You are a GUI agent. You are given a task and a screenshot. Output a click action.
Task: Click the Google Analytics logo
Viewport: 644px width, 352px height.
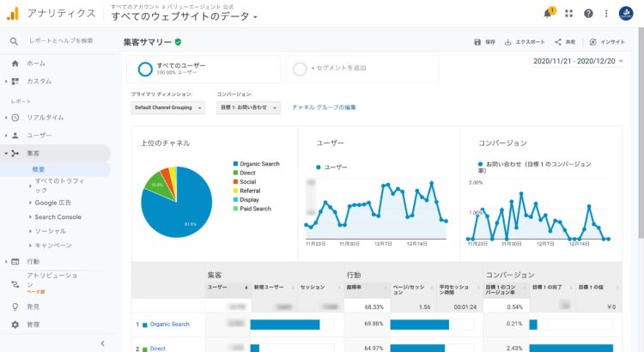click(x=13, y=14)
